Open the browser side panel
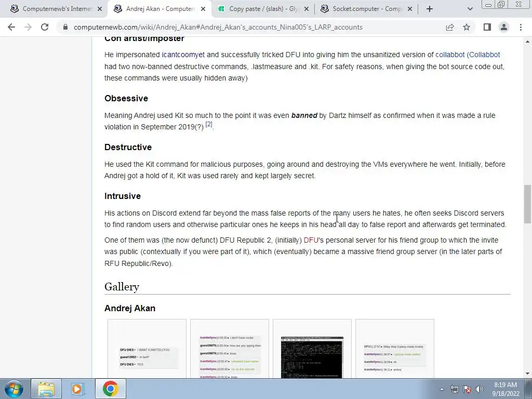Screen dimensions: 532x399 click(x=487, y=27)
